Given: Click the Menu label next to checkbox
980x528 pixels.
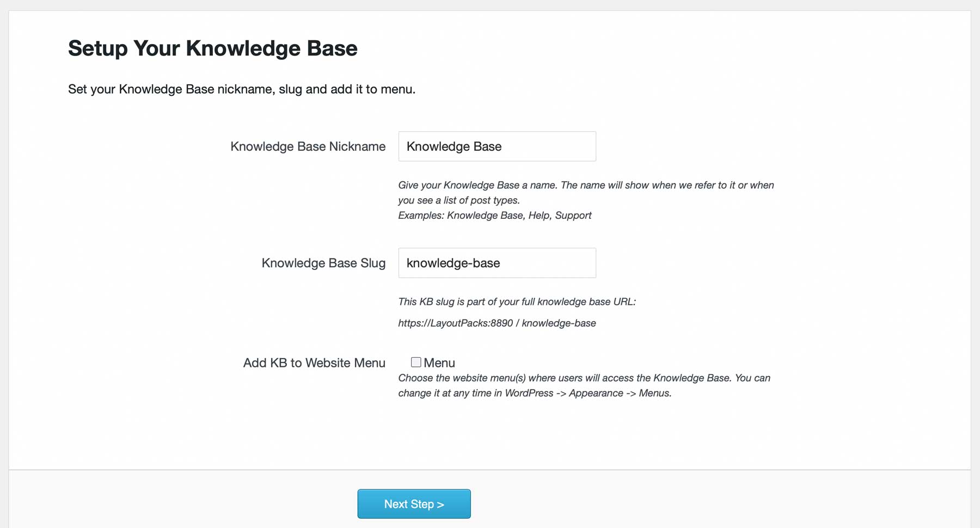Looking at the screenshot, I should 439,362.
